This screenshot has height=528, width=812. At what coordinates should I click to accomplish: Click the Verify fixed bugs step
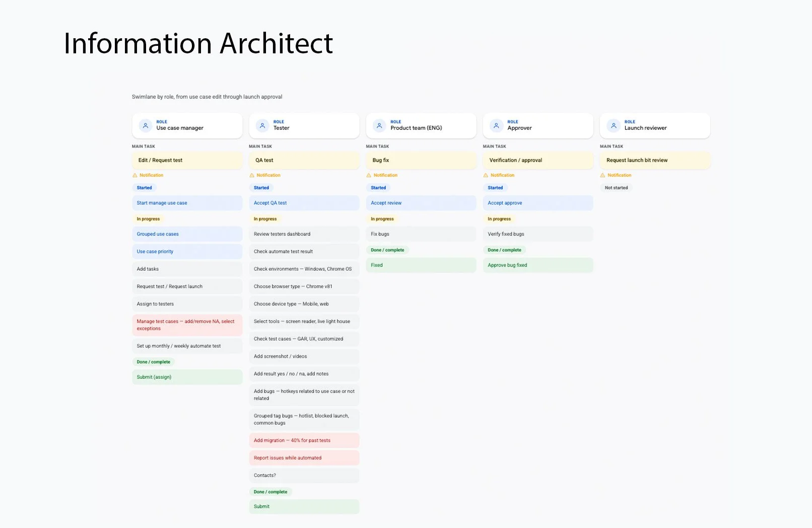tap(538, 234)
